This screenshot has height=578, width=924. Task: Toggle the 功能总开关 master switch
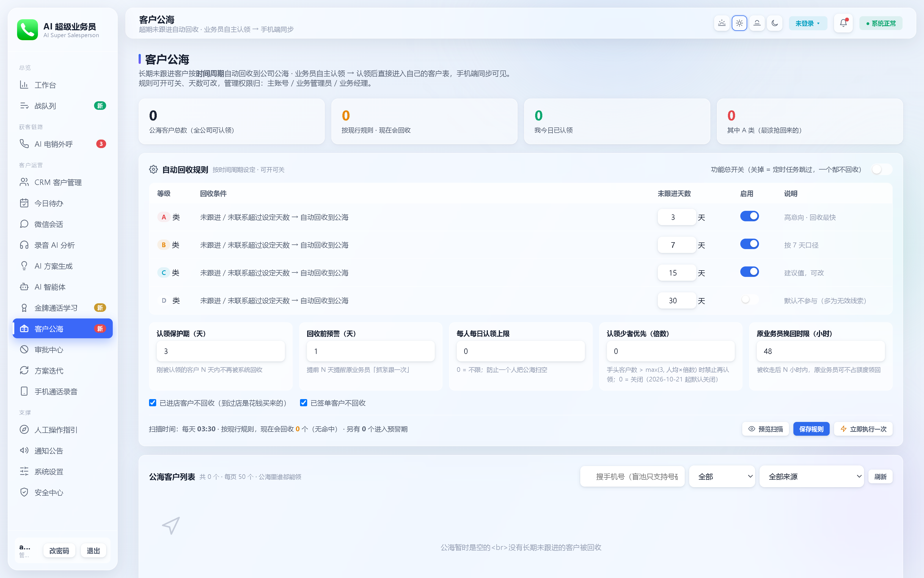[x=882, y=169]
